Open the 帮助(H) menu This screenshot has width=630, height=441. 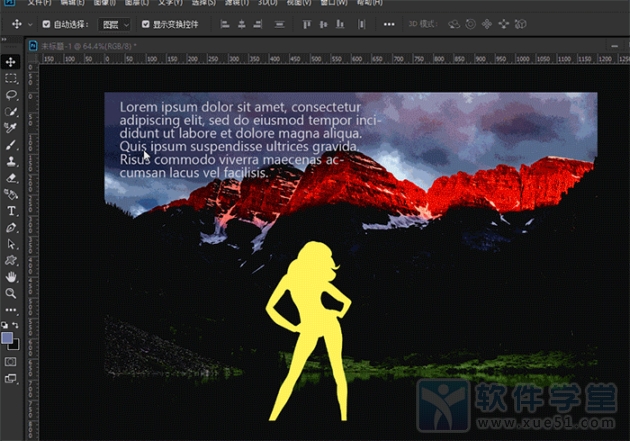(370, 2)
